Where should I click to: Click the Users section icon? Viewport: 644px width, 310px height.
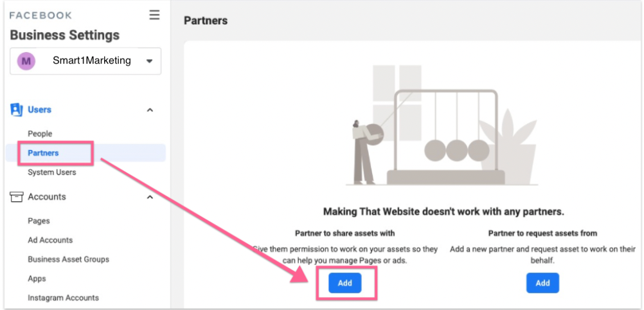point(16,110)
